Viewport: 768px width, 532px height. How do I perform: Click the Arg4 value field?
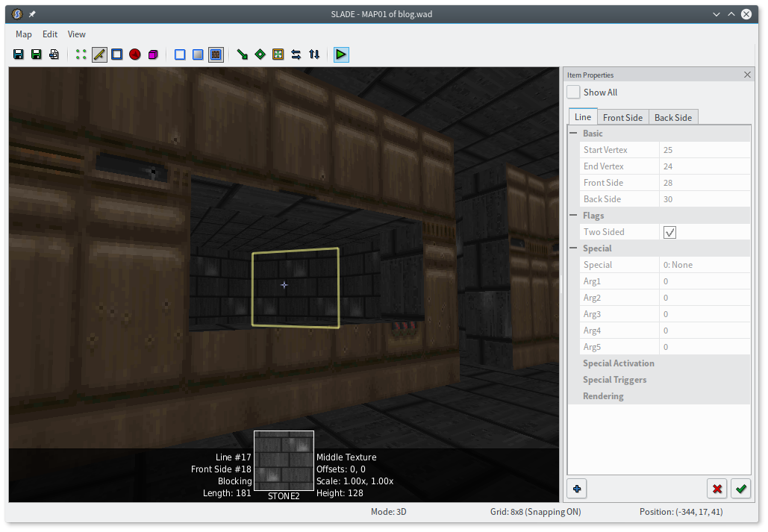705,331
